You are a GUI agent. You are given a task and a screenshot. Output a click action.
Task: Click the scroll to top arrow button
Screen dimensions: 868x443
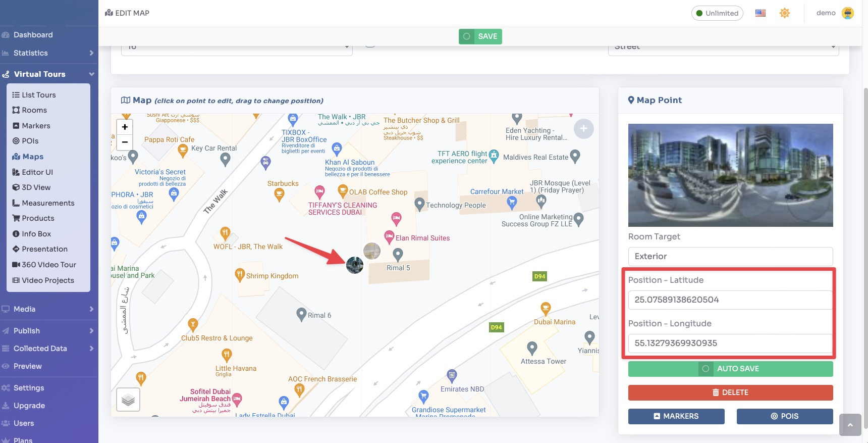click(850, 425)
